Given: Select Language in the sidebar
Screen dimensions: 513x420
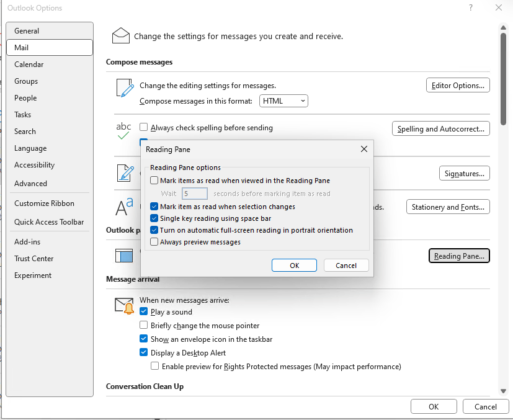Looking at the screenshot, I should point(50,148).
